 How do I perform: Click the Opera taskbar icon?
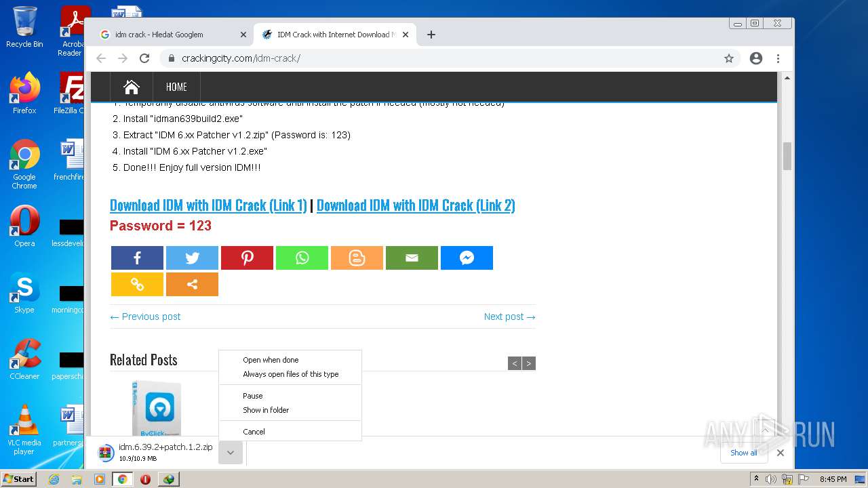[145, 479]
